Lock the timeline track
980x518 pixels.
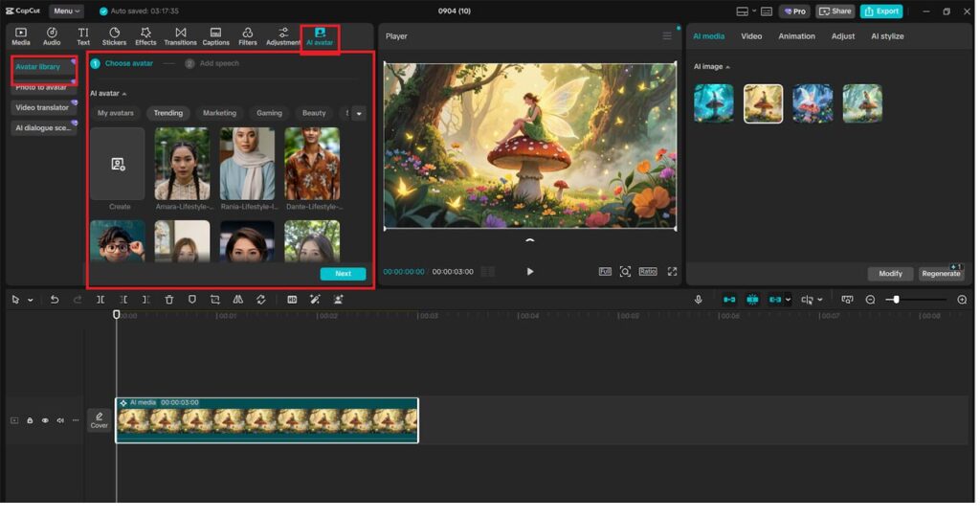30,420
